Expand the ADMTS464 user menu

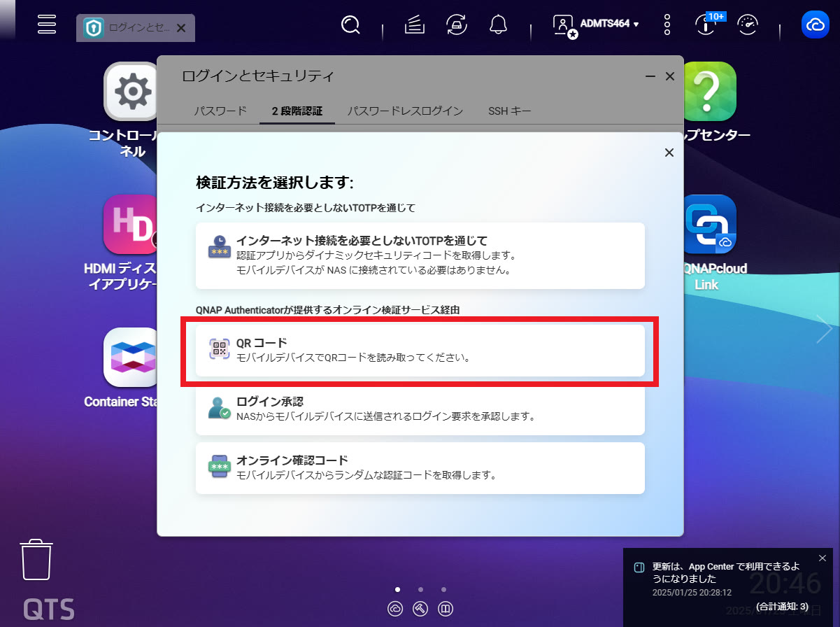pyautogui.click(x=596, y=24)
